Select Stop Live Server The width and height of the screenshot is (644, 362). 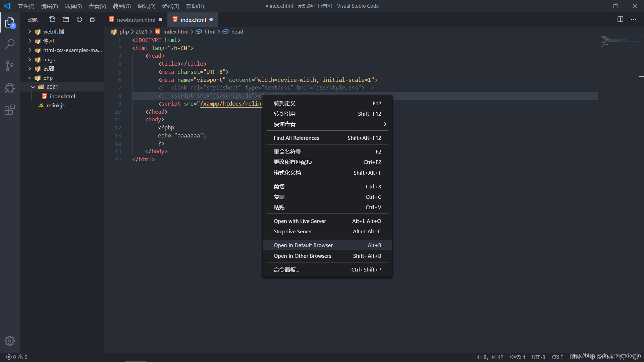click(327, 231)
